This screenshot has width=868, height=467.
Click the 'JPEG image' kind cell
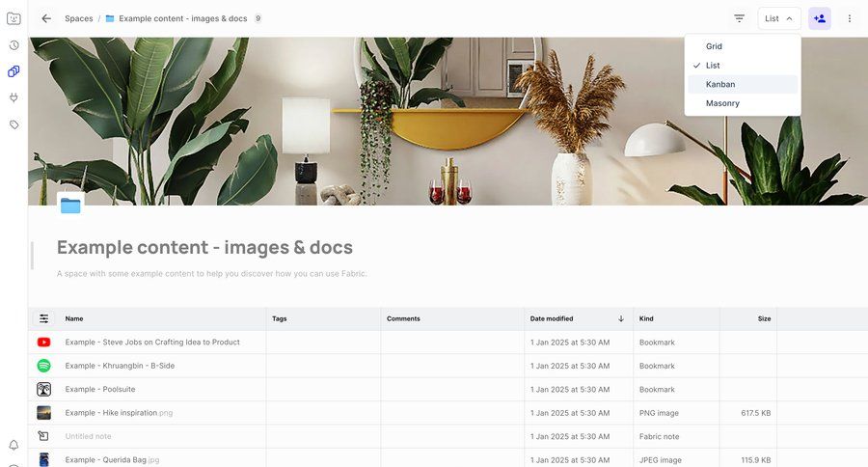(x=660, y=460)
